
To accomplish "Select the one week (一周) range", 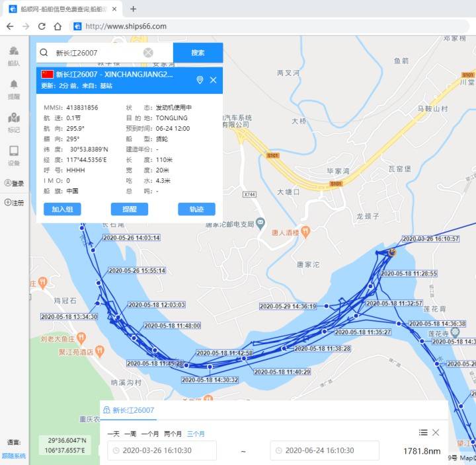I will pos(130,434).
